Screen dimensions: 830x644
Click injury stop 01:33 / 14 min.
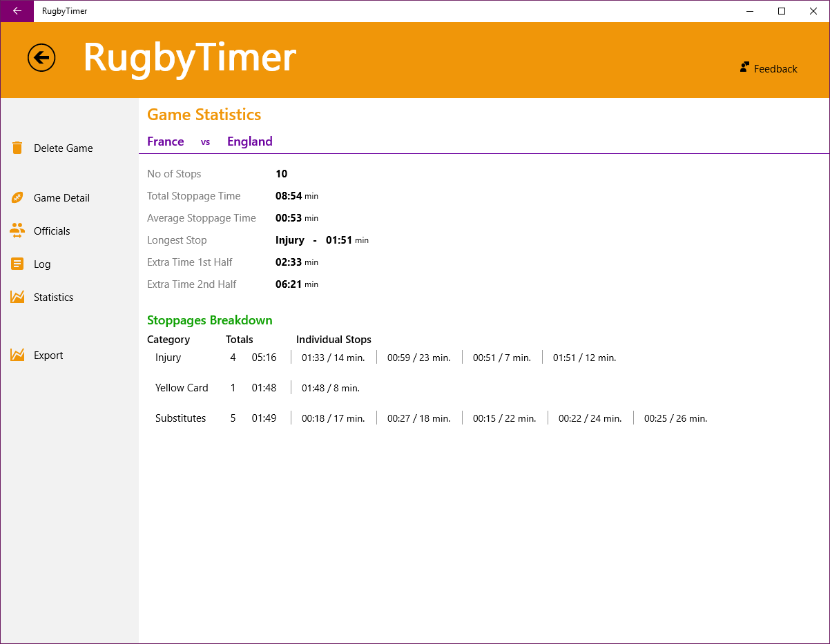tap(333, 358)
